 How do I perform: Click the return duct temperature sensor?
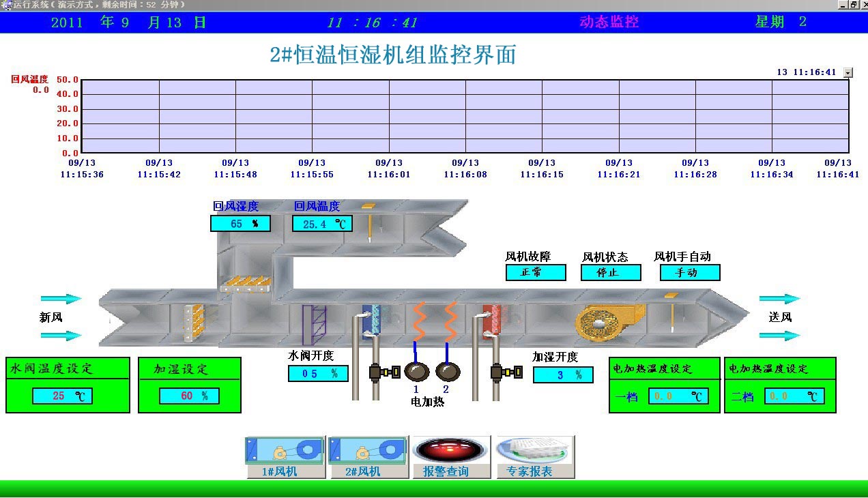(368, 222)
